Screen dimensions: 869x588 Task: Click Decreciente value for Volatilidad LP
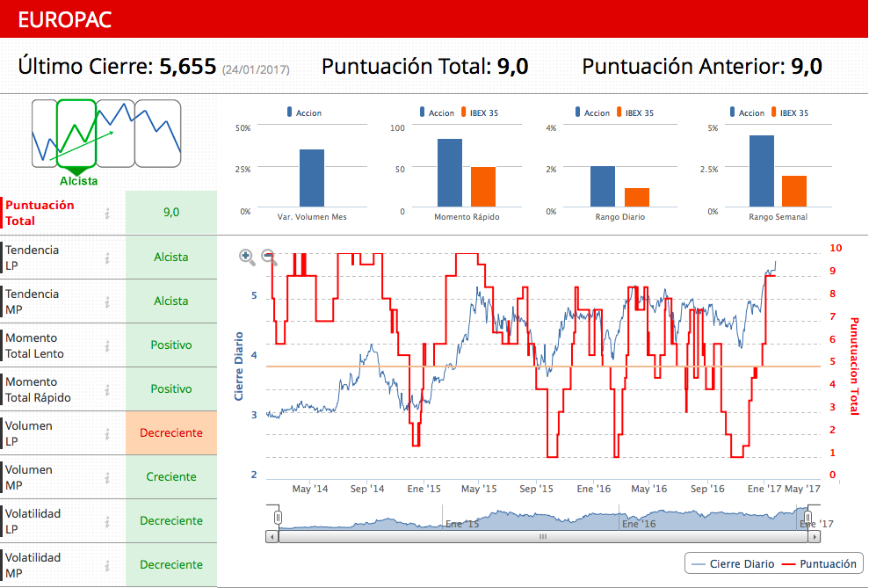click(x=171, y=520)
